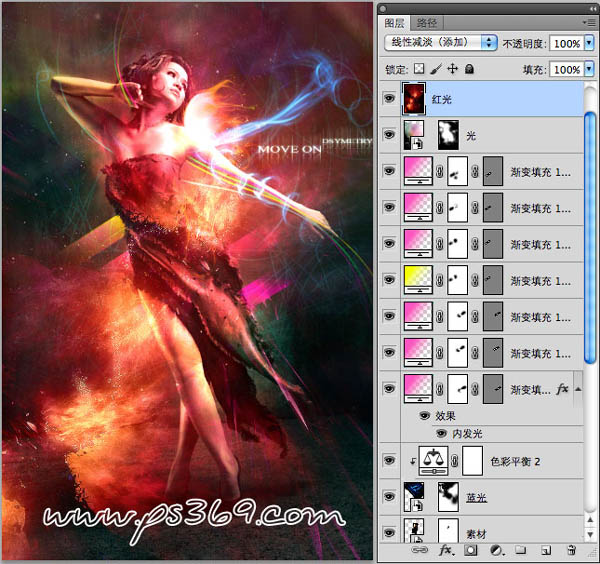
Task: Select the 光 layer mask thumbnail
Action: [448, 135]
